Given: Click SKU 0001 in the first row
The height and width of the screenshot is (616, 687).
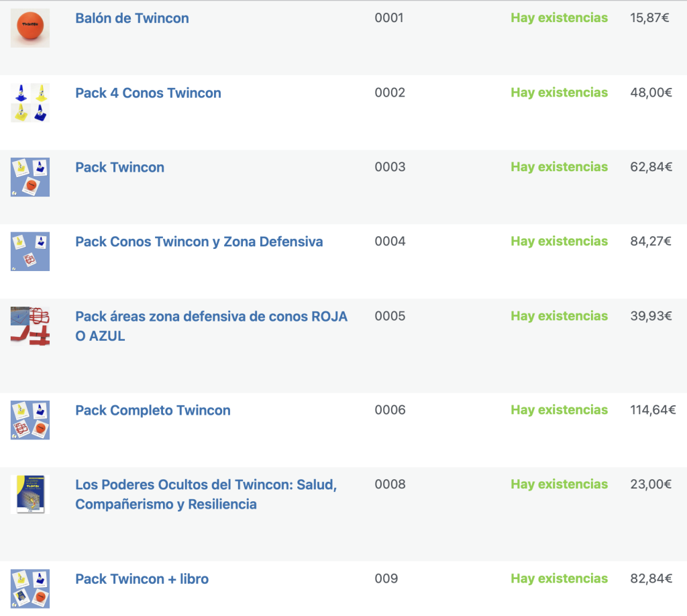Looking at the screenshot, I should (x=389, y=18).
